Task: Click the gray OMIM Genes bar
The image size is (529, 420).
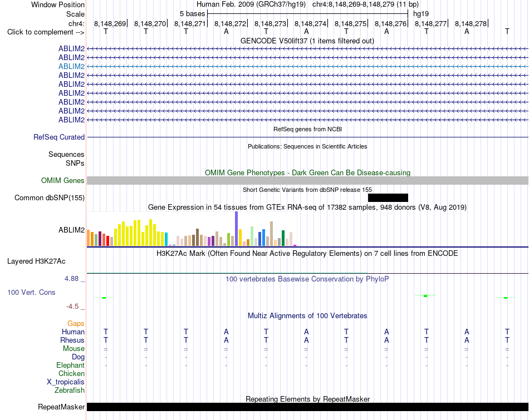Action: [x=307, y=181]
